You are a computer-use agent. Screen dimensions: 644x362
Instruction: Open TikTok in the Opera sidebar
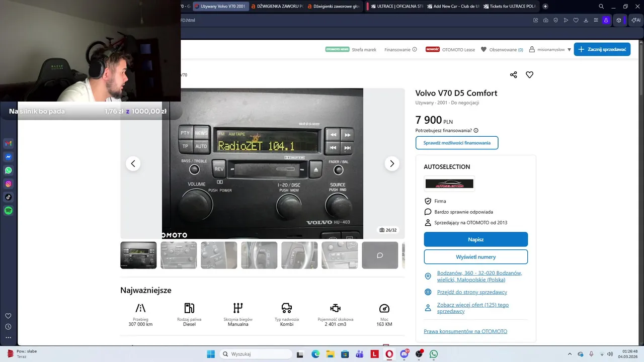pyautogui.click(x=9, y=197)
